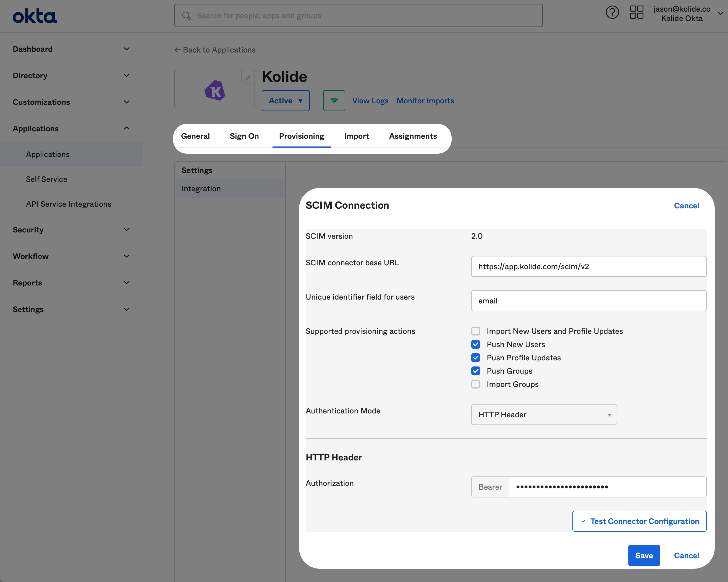Uncheck Push Groups checkbox
The image size is (728, 582).
475,371
